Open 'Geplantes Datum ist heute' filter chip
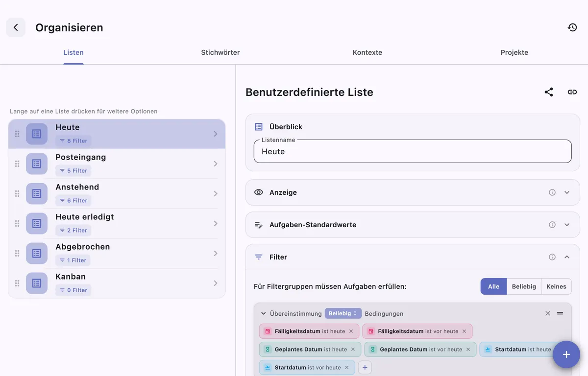 click(311, 350)
